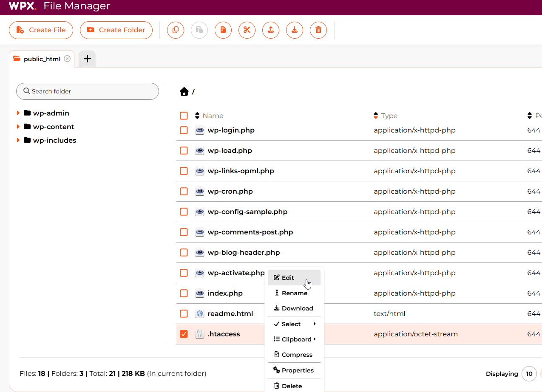Check the box for index.php

184,293
